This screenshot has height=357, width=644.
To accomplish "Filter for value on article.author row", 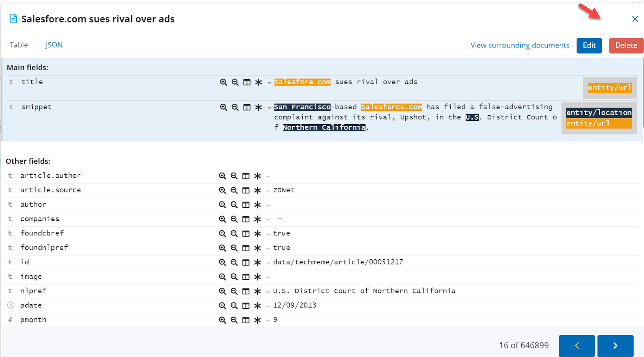I will pyautogui.click(x=222, y=176).
